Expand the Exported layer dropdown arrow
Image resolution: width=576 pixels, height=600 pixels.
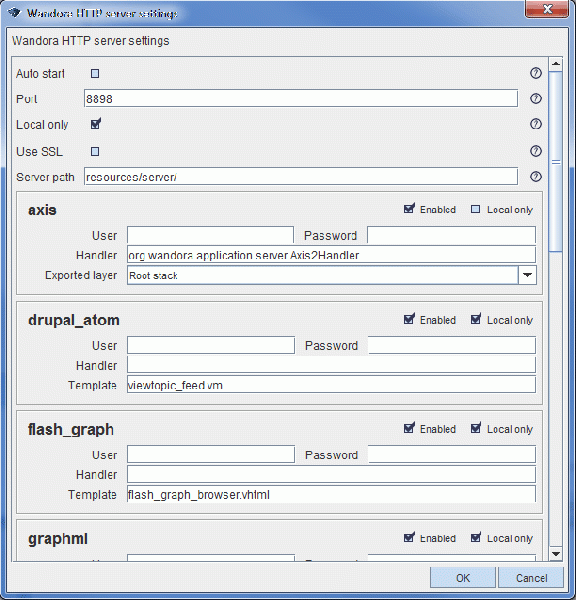point(527,275)
